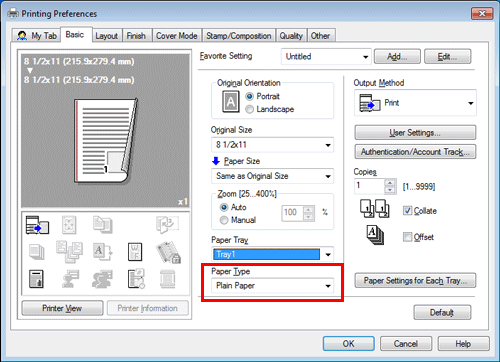Open the Finish tab
Viewport: 500px width, 362px height.
(136, 36)
